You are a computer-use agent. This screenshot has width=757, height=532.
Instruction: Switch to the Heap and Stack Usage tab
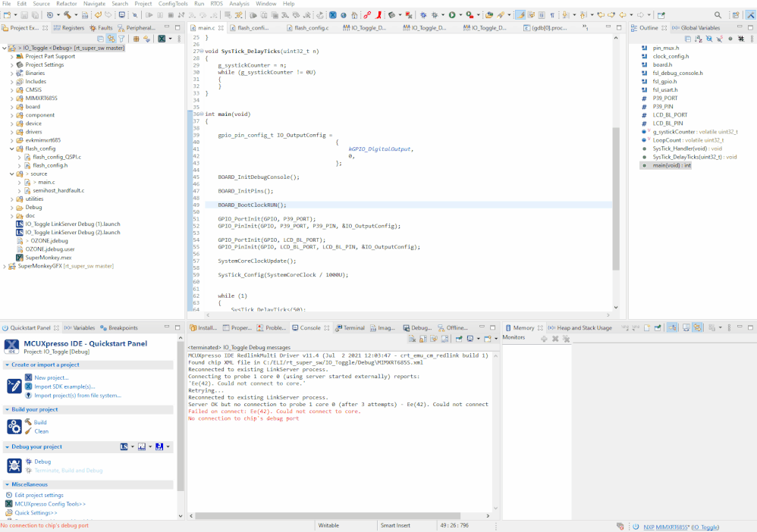pyautogui.click(x=580, y=327)
